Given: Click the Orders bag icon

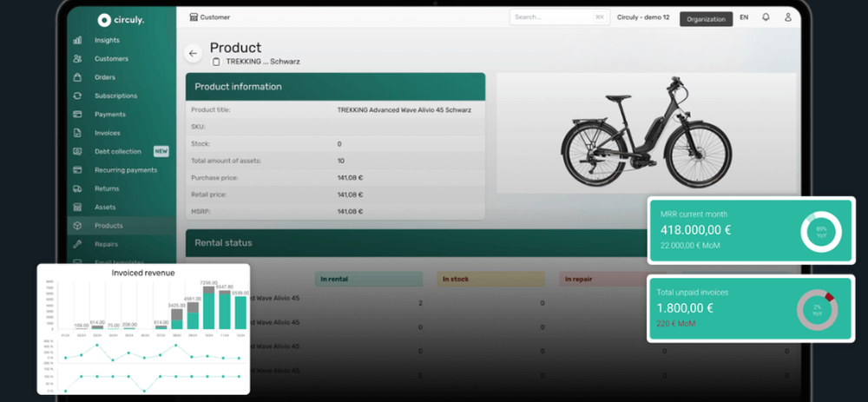Looking at the screenshot, I should point(77,77).
